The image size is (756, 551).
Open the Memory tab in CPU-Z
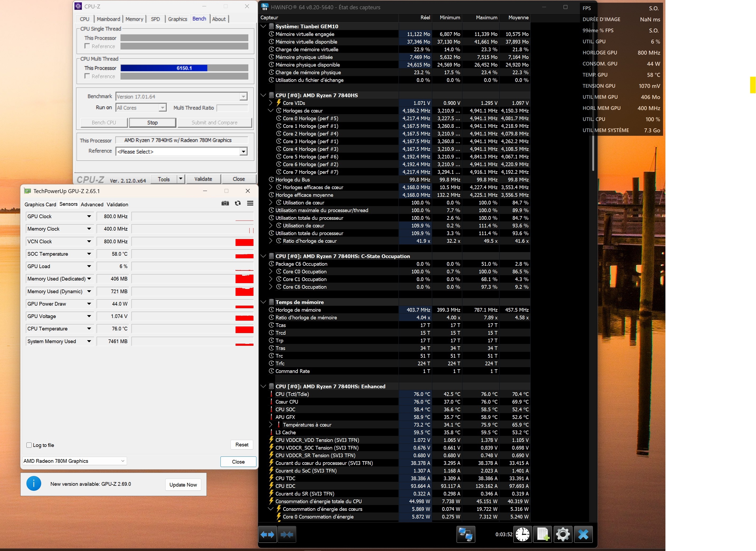[x=134, y=19]
